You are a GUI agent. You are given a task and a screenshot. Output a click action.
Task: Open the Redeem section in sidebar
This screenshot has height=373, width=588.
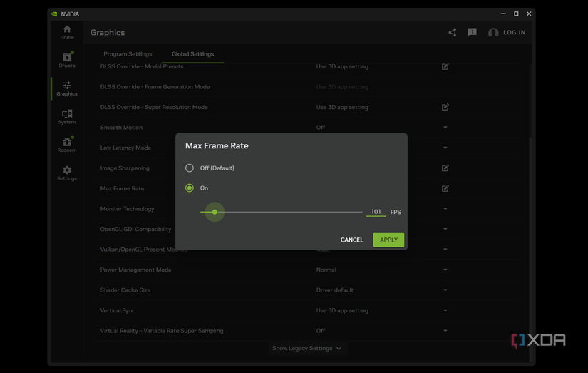point(67,145)
